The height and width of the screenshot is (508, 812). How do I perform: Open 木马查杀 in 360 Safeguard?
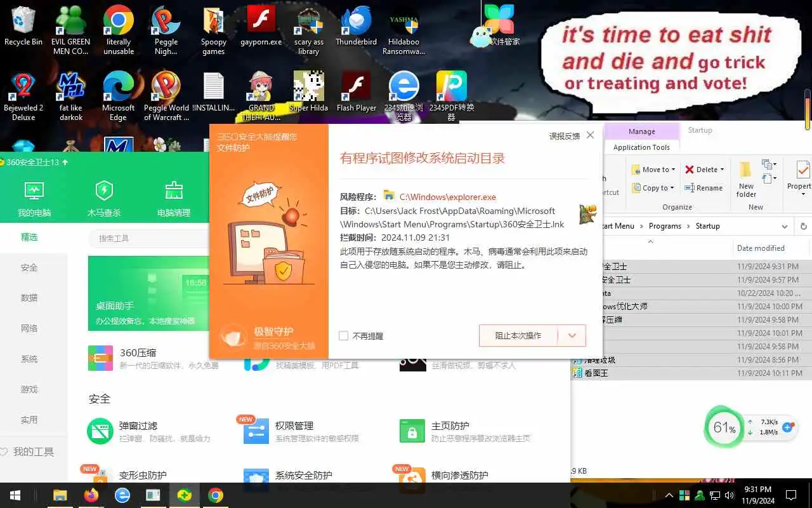(104, 199)
